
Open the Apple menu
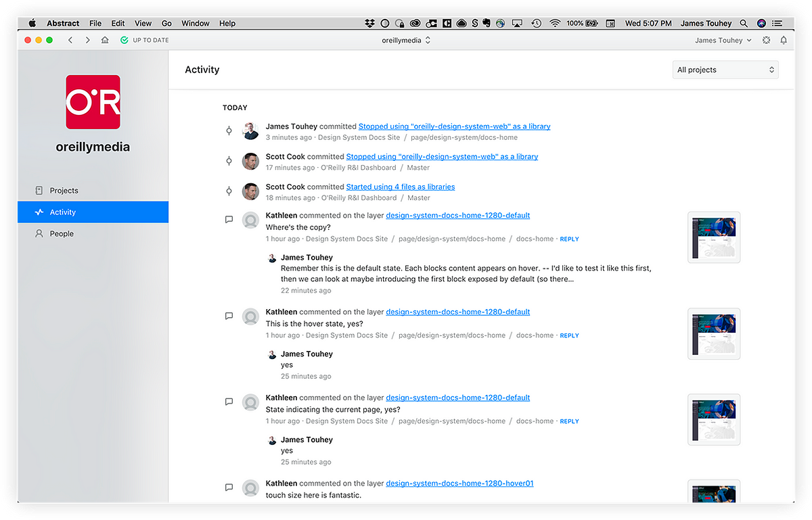(x=32, y=23)
